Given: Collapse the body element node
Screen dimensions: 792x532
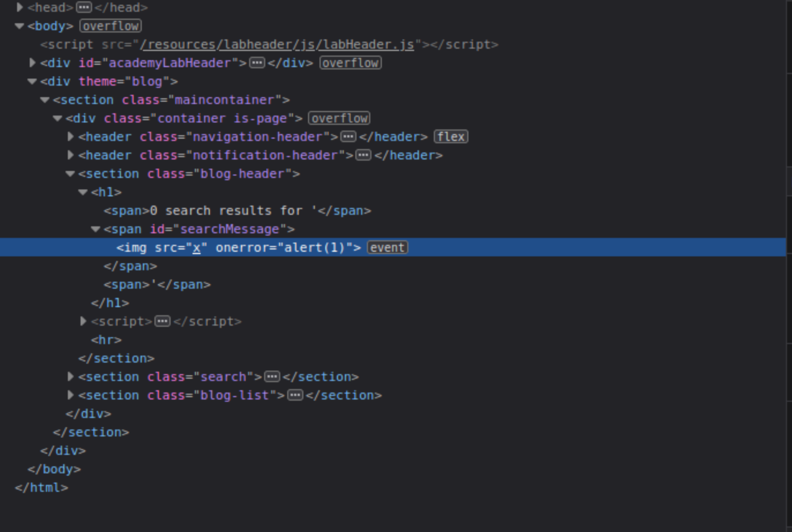Looking at the screenshot, I should [x=19, y=26].
